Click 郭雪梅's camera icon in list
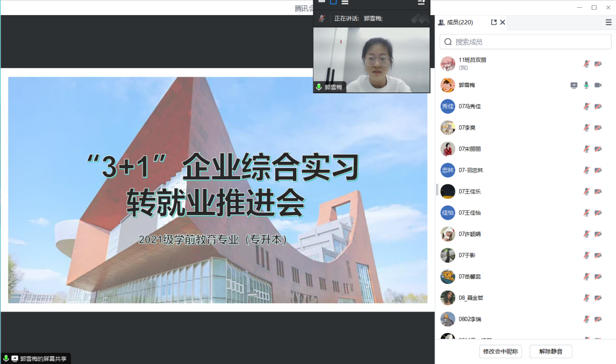 click(x=598, y=85)
